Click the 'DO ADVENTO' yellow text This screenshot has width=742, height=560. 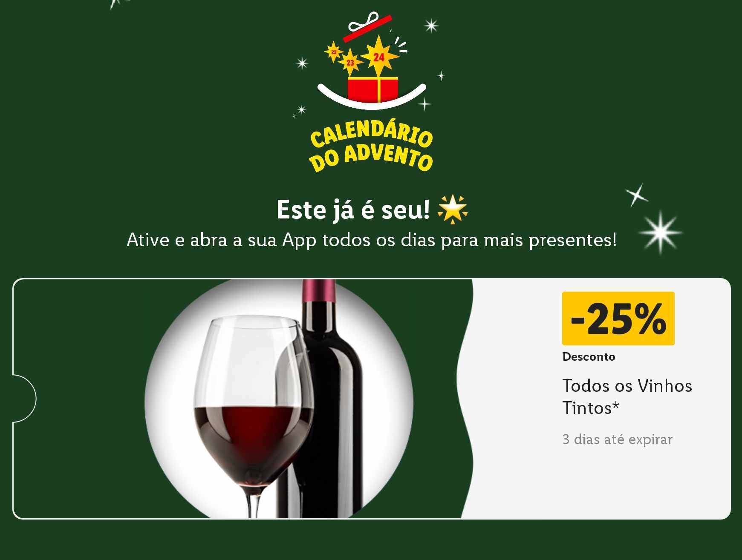pyautogui.click(x=371, y=158)
